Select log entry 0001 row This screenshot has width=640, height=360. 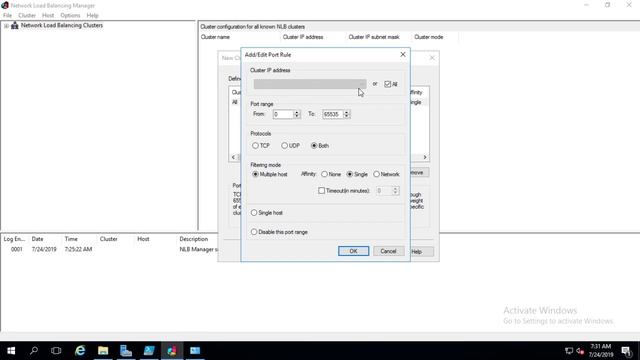pyautogui.click(x=110, y=249)
